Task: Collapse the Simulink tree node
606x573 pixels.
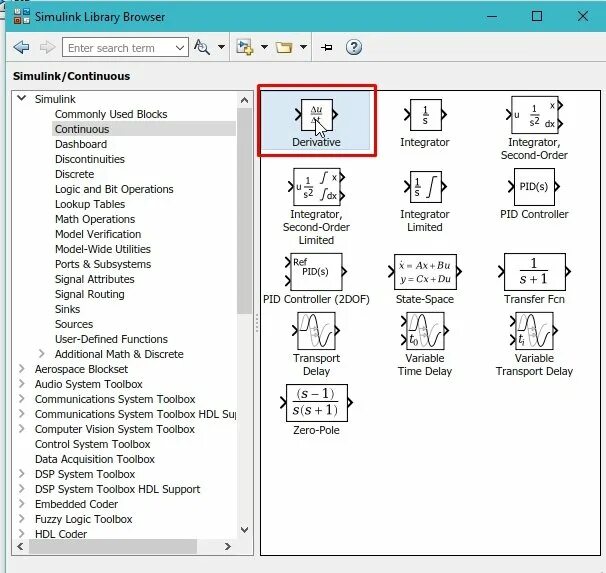Action: pyautogui.click(x=22, y=98)
